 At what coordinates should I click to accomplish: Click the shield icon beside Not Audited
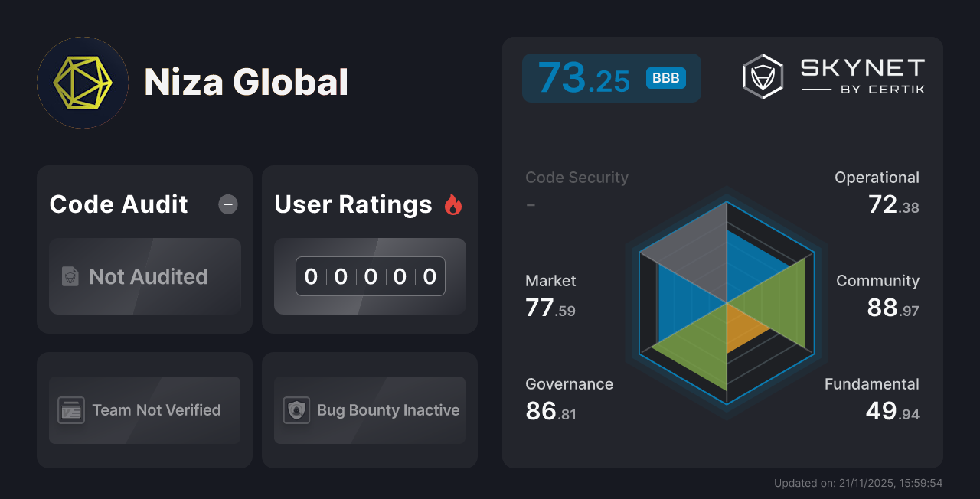coord(69,277)
